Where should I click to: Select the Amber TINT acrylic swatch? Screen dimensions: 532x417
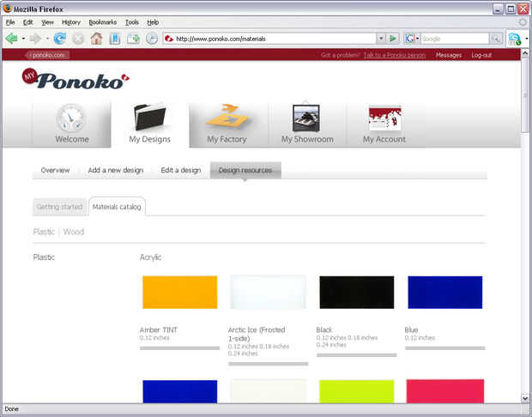[x=180, y=292]
